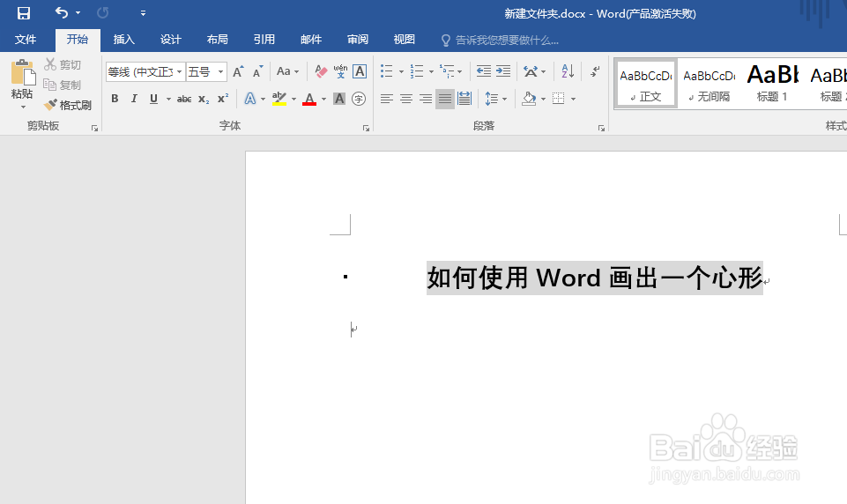Image resolution: width=847 pixels, height=504 pixels.
Task: Click 剪切 to cut selection
Action: pyautogui.click(x=63, y=65)
